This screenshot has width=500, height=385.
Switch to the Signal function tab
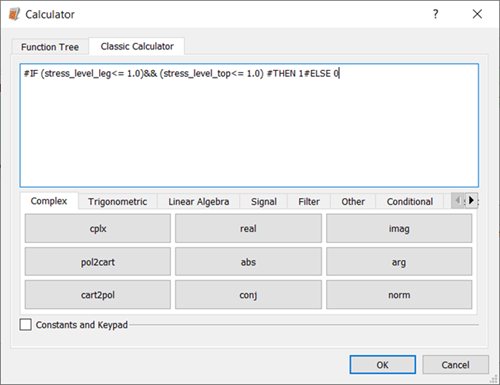pos(264,202)
